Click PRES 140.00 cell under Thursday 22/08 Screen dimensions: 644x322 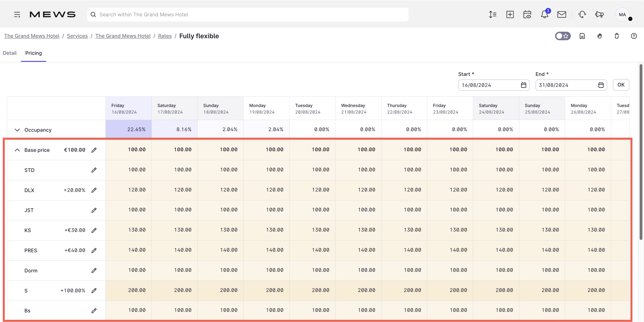pos(404,250)
